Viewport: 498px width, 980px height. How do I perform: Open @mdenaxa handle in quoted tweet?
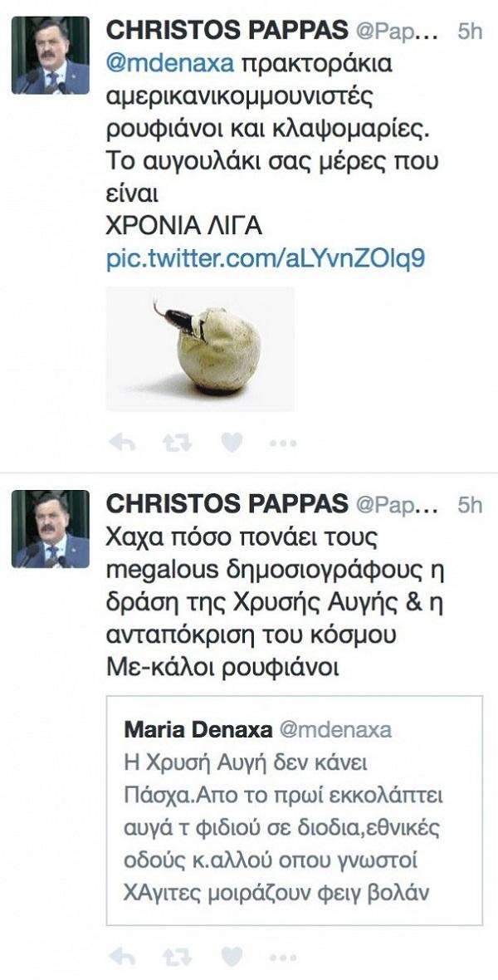(x=334, y=730)
